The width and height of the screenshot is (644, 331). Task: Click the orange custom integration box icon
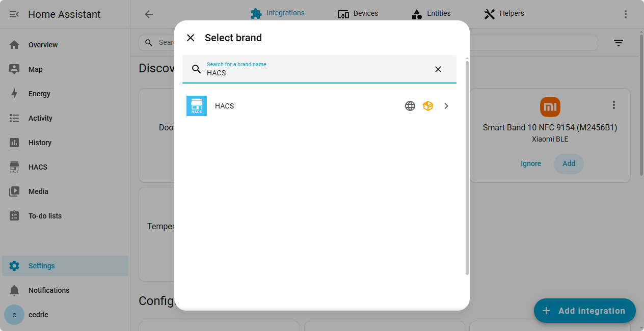(x=428, y=106)
